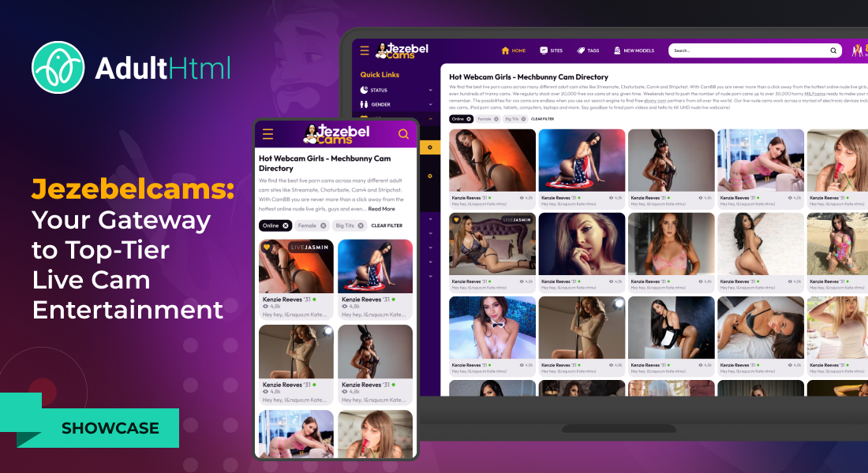
Task: Click the Jezebel Cams logo in desktop header
Action: 402,50
